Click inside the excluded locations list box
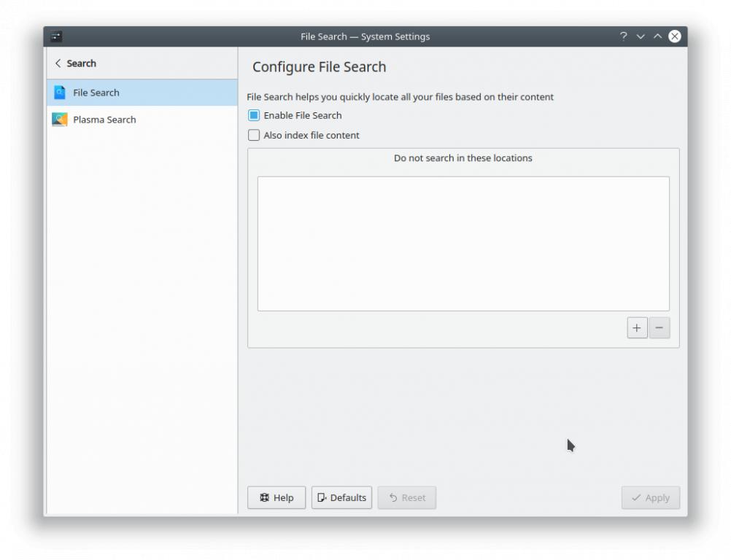This screenshot has height=560, width=731. (x=463, y=244)
